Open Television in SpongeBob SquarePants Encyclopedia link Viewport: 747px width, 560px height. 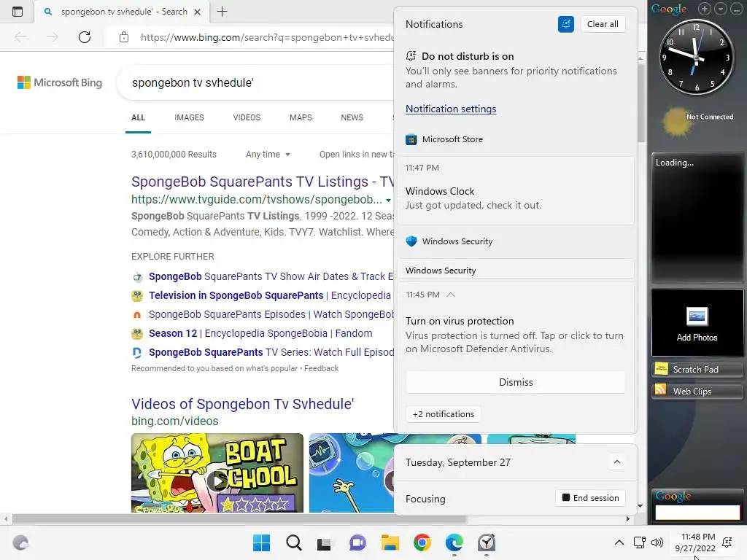coord(270,295)
